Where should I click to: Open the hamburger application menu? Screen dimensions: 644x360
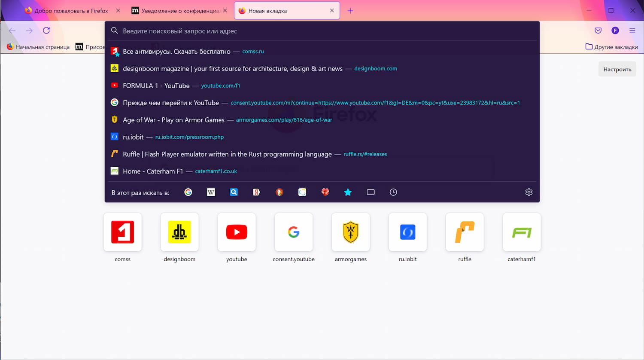[632, 31]
